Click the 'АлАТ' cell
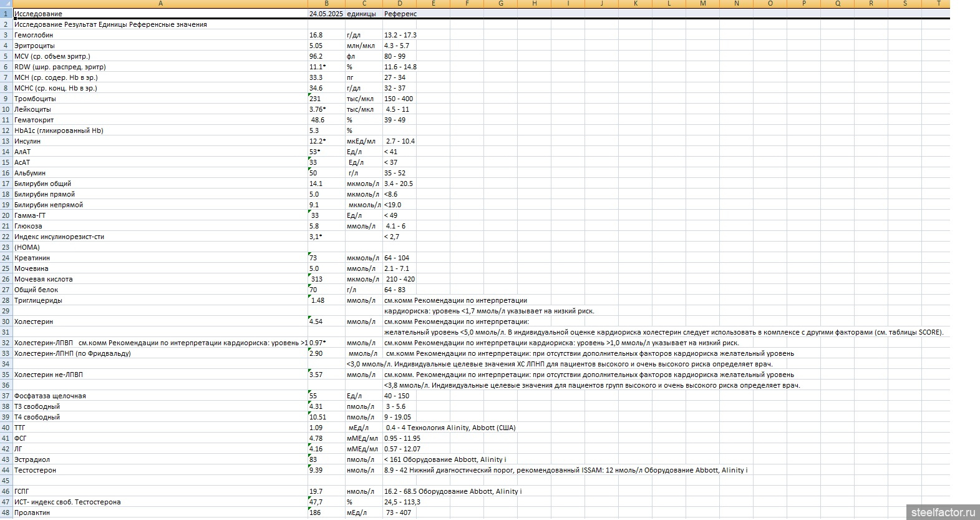 pyautogui.click(x=160, y=152)
